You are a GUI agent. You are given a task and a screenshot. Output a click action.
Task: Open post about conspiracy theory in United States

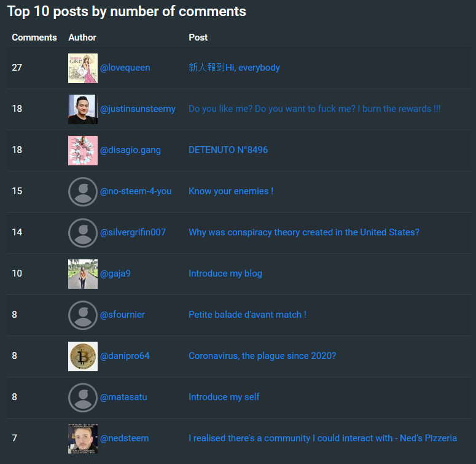303,232
